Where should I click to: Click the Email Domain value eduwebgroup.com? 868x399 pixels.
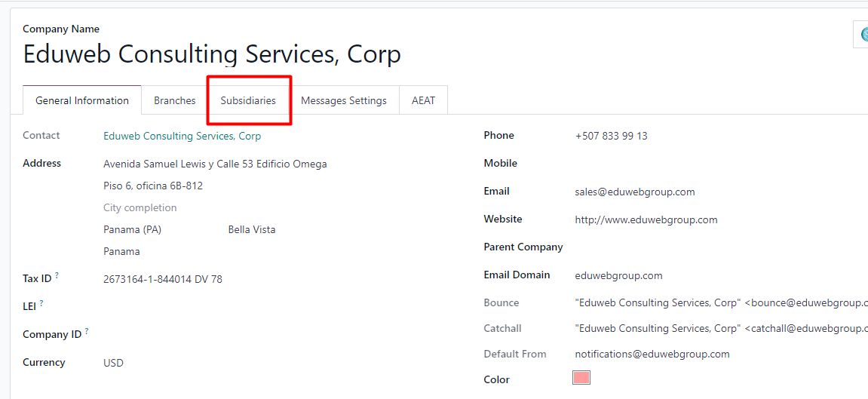coord(619,275)
